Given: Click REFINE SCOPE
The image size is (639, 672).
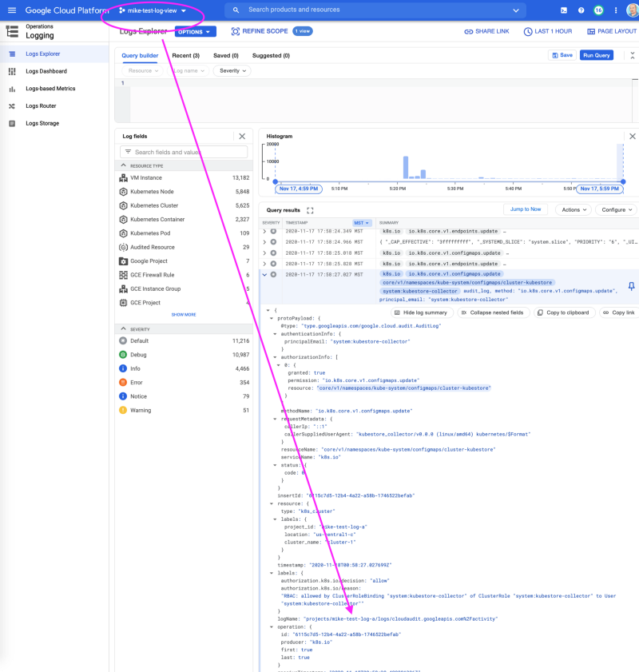Looking at the screenshot, I should click(260, 31).
